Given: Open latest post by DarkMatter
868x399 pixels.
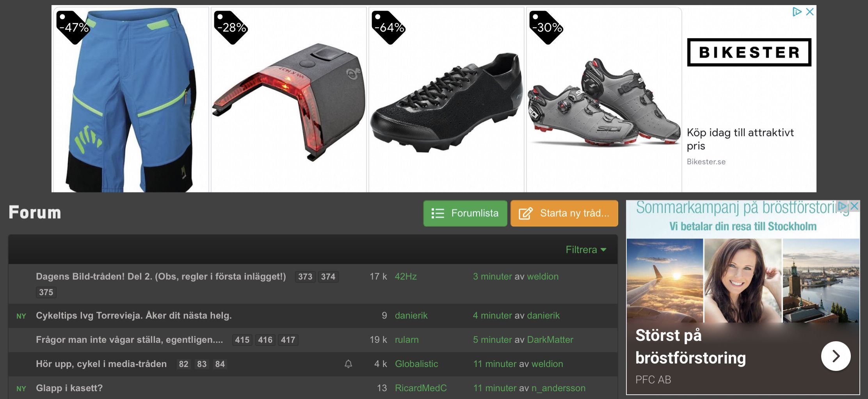Looking at the screenshot, I should [x=523, y=340].
